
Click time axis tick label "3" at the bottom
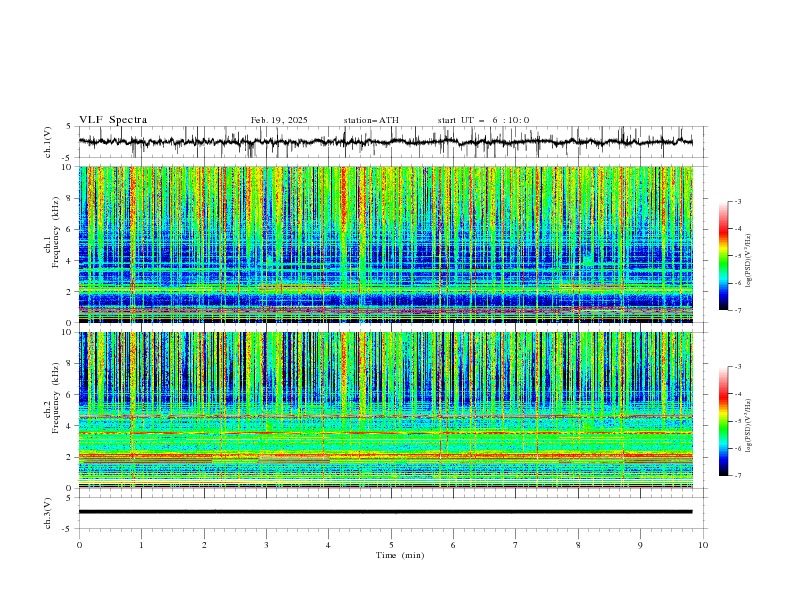point(266,545)
